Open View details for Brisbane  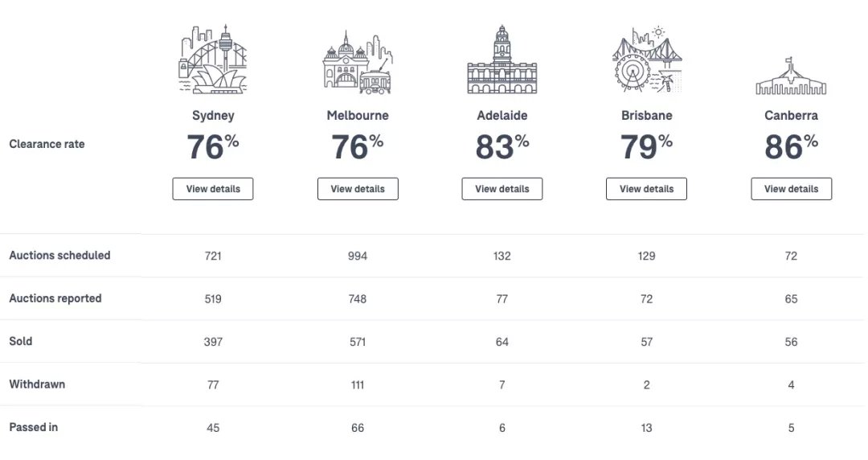[x=646, y=189]
